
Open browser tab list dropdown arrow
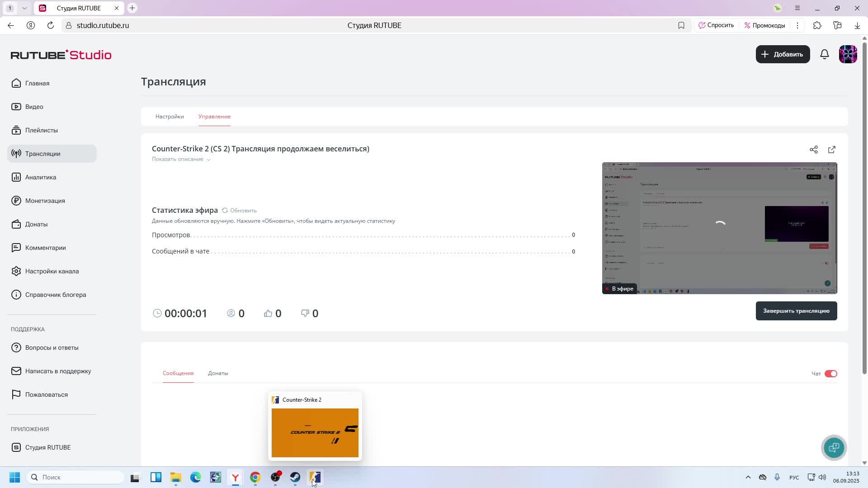(x=24, y=8)
